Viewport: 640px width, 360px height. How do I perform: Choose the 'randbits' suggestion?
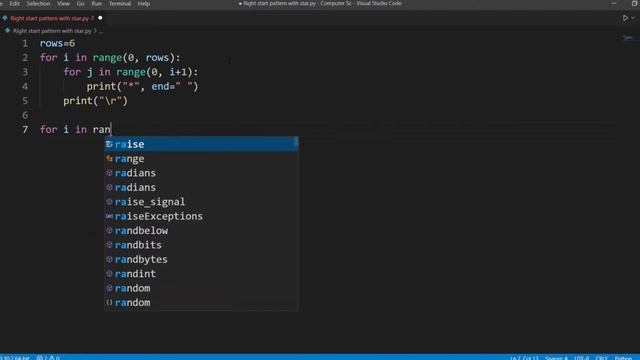[x=201, y=245]
